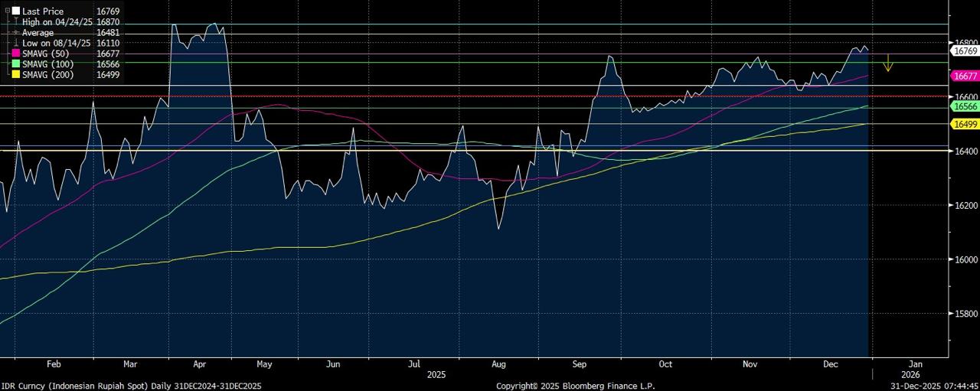Click the white 16769 last price tag
The width and height of the screenshot is (980, 391).
pos(964,51)
